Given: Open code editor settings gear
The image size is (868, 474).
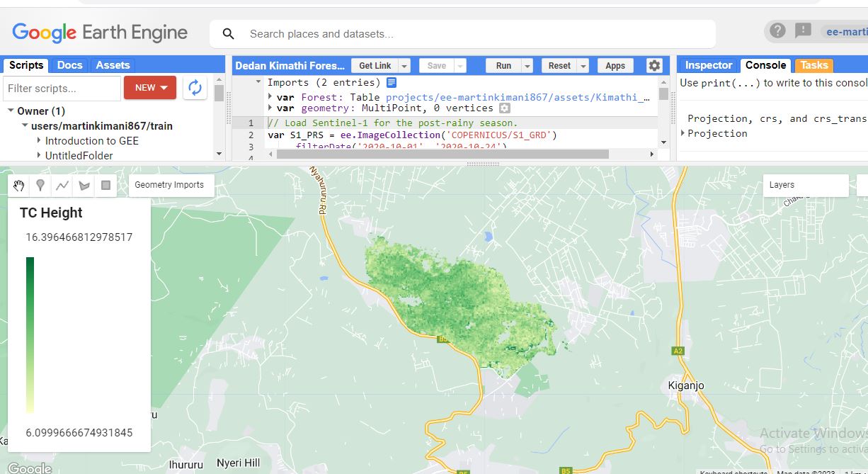Looking at the screenshot, I should click(654, 66).
